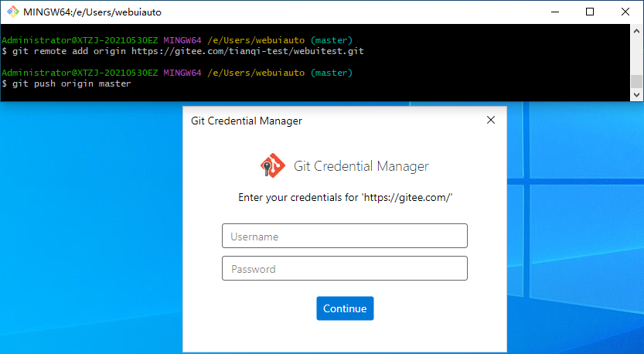Click the 'Enter your credentials for' message text

click(345, 198)
